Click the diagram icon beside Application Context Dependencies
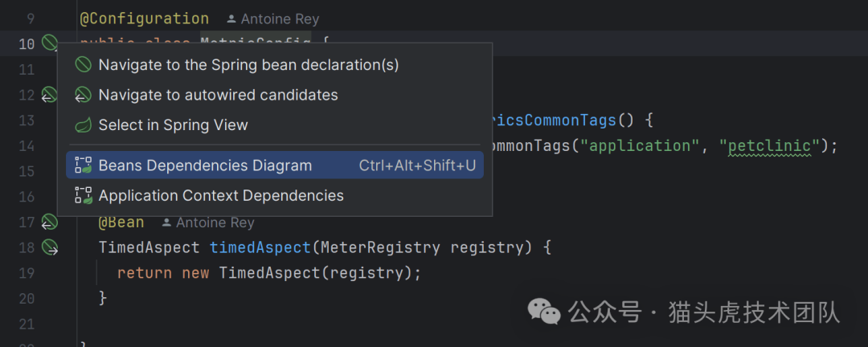The image size is (868, 347). pos(83,195)
